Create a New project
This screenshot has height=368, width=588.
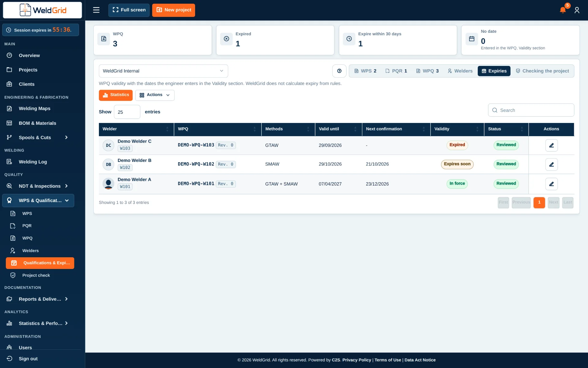pos(174,10)
